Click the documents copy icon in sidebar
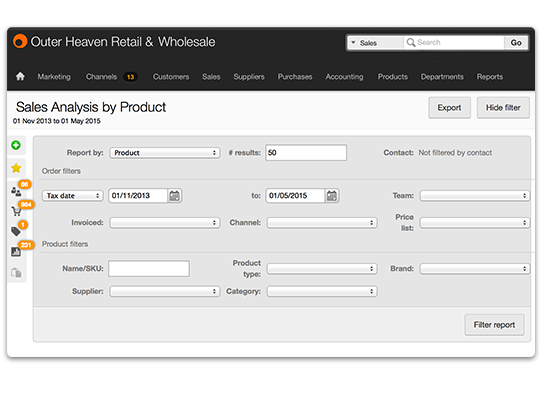Screen dimensions: 543x393 (16, 273)
